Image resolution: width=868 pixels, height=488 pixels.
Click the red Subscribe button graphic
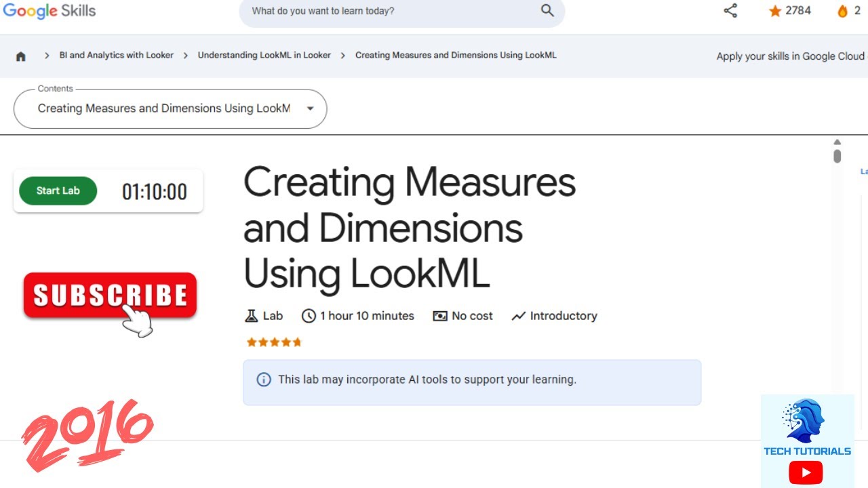[110, 296]
